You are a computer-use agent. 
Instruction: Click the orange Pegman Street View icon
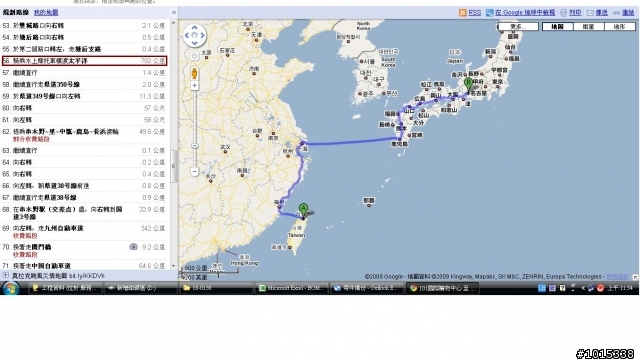[x=194, y=73]
